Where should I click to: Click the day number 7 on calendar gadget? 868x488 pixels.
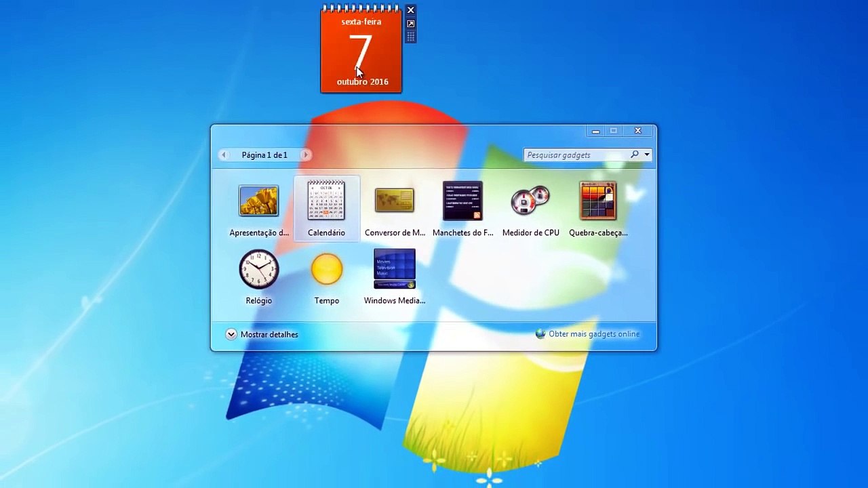coord(361,52)
